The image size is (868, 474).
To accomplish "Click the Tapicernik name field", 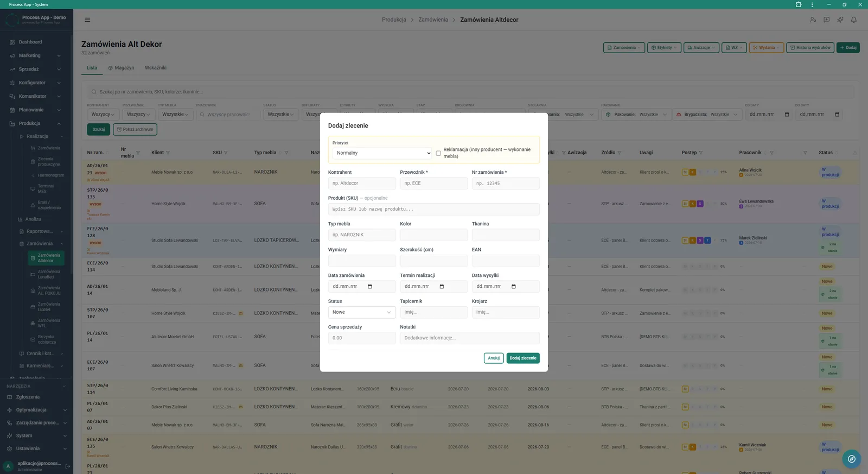I will [x=433, y=312].
